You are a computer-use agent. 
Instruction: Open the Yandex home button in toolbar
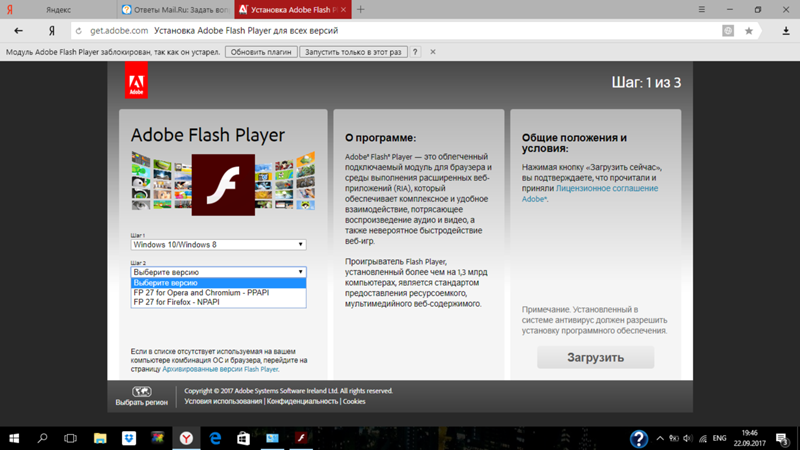pos(52,31)
